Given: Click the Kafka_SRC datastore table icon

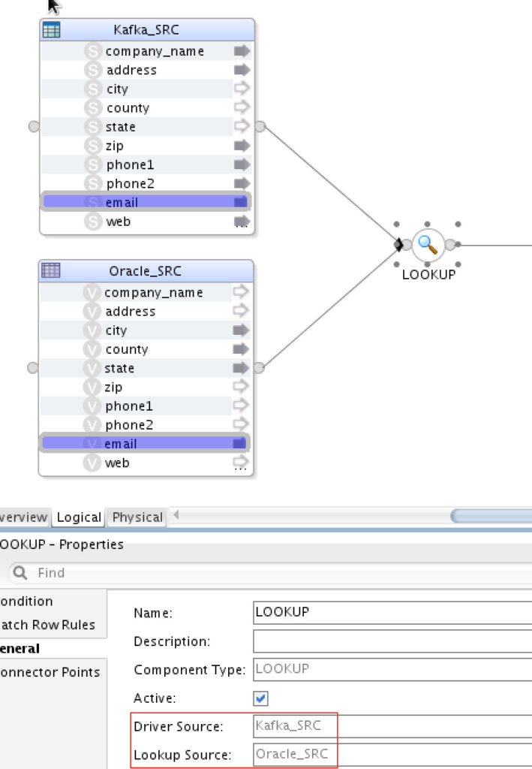Looking at the screenshot, I should pos(52,30).
